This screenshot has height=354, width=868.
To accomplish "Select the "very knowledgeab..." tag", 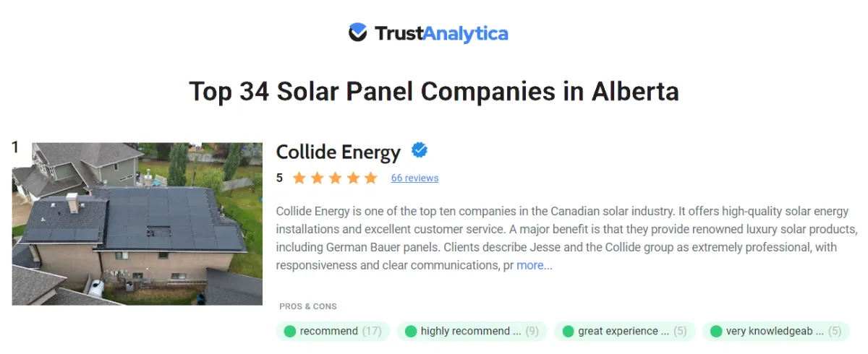I will pyautogui.click(x=775, y=331).
